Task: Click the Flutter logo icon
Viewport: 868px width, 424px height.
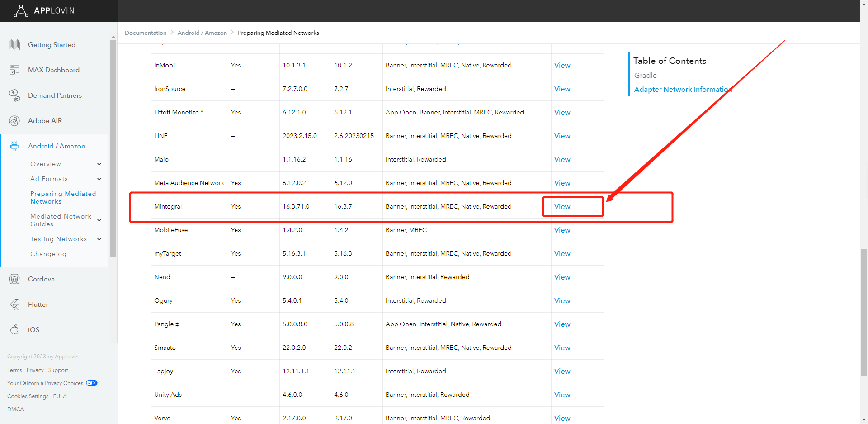Action: (x=14, y=305)
